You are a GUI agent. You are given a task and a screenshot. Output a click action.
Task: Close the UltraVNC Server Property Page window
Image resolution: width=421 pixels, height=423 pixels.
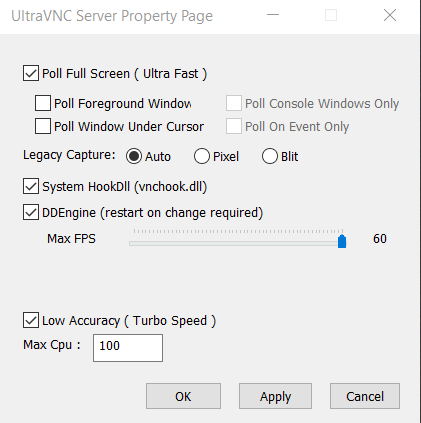(390, 15)
